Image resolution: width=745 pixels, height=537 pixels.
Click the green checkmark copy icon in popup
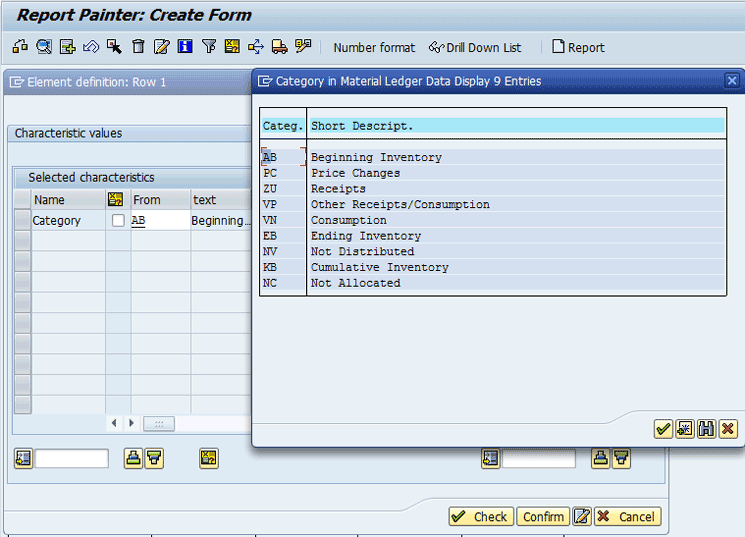663,429
